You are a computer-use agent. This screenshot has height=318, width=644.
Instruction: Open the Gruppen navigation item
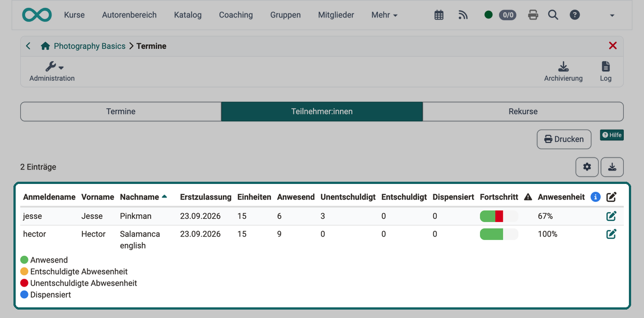tap(286, 15)
